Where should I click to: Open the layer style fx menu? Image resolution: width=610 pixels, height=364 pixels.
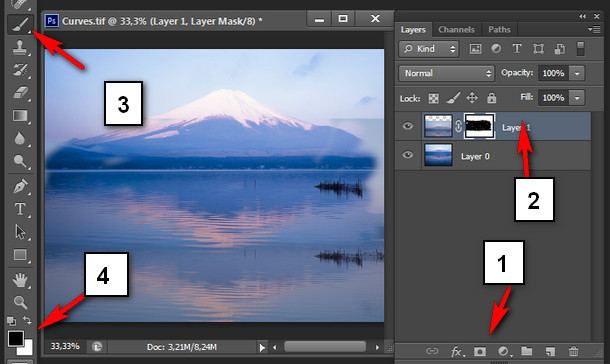click(x=457, y=352)
